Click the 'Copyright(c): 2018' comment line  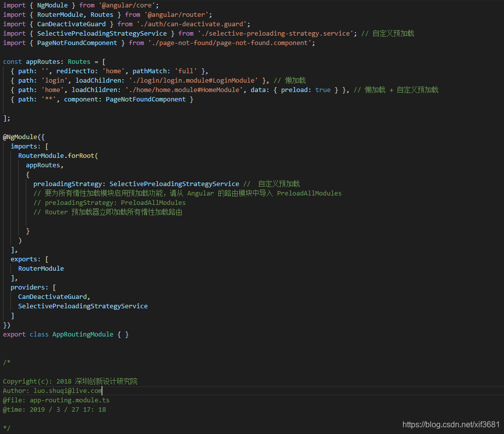(x=70, y=382)
